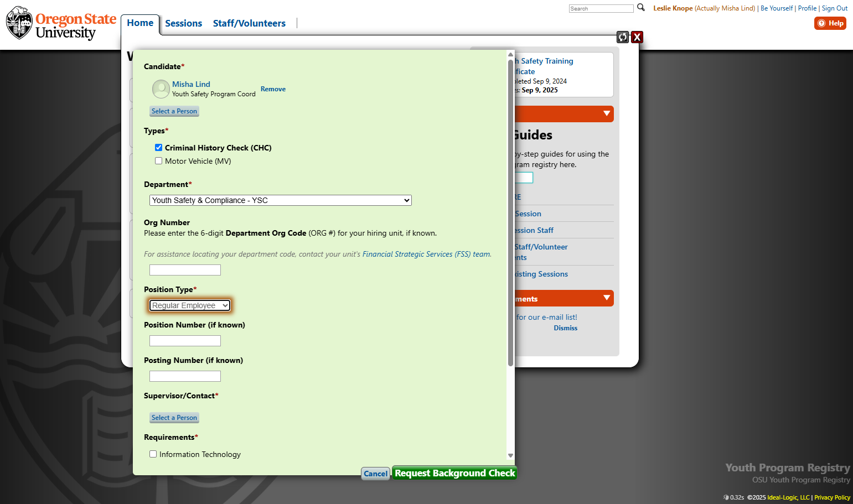Image resolution: width=853 pixels, height=504 pixels.
Task: Click the Posting Number input field
Action: coord(185,376)
